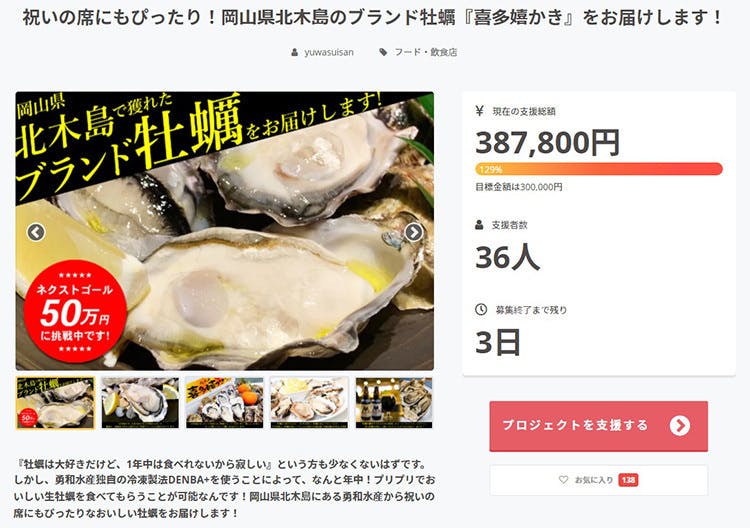Click the previous image arrow on the carousel
Image resolution: width=750 pixels, height=528 pixels.
[36, 232]
